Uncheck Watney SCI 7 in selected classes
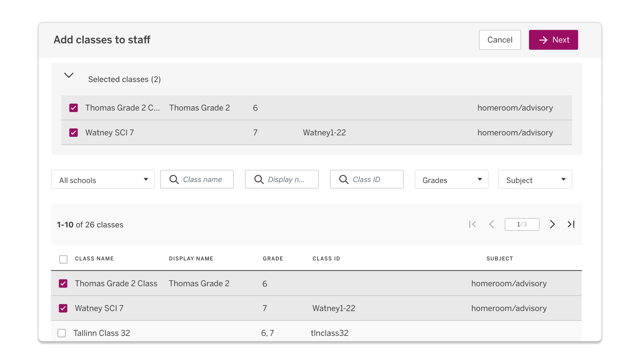The height and width of the screenshot is (364, 640). tap(73, 133)
